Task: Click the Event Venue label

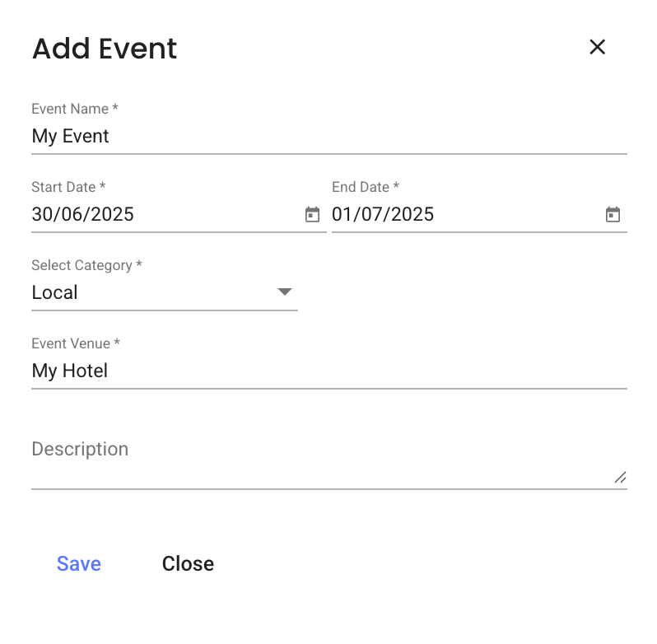Action: 76,343
